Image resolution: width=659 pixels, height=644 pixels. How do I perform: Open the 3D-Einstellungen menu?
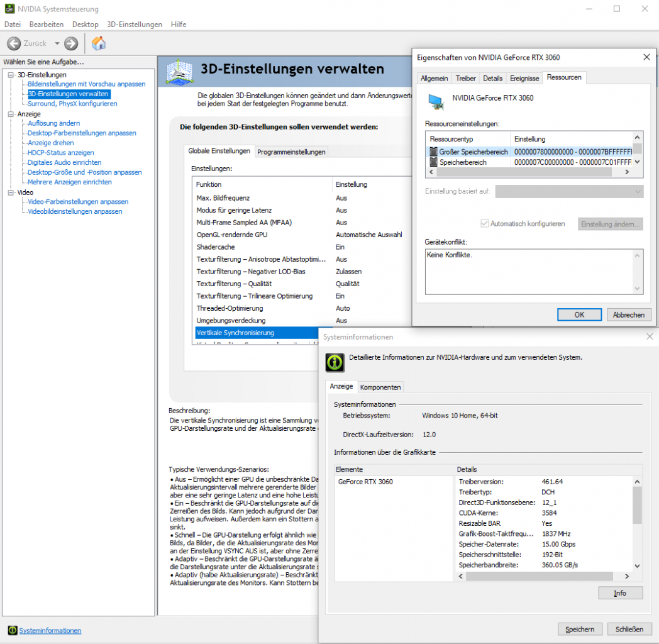(x=135, y=25)
